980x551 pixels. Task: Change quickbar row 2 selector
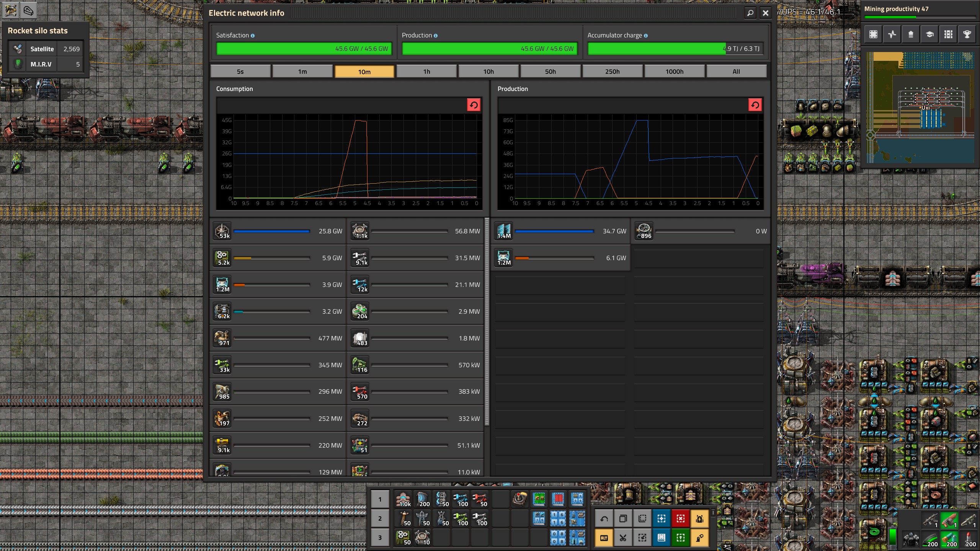click(380, 518)
